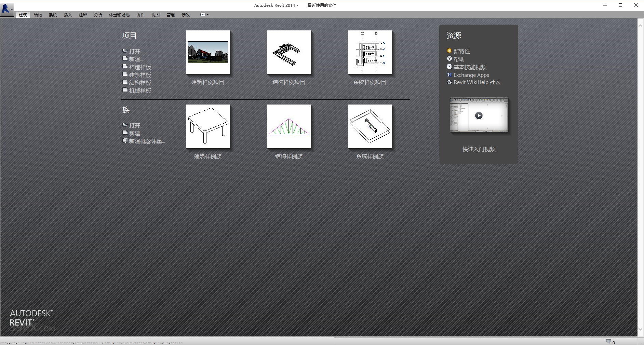This screenshot has height=345, width=644.
Task: Switch to the 插入 ribbon tab
Action: point(67,15)
